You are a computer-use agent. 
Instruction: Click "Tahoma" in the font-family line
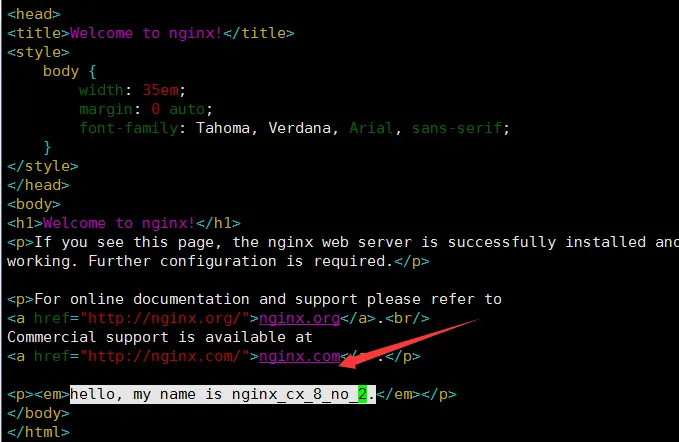223,128
